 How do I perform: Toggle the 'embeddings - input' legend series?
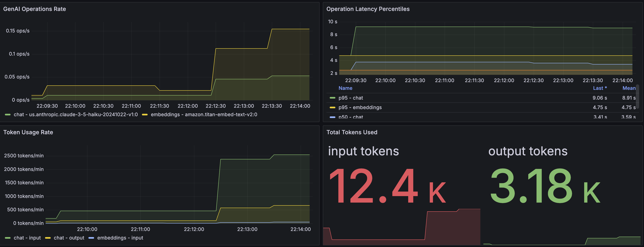click(x=120, y=238)
